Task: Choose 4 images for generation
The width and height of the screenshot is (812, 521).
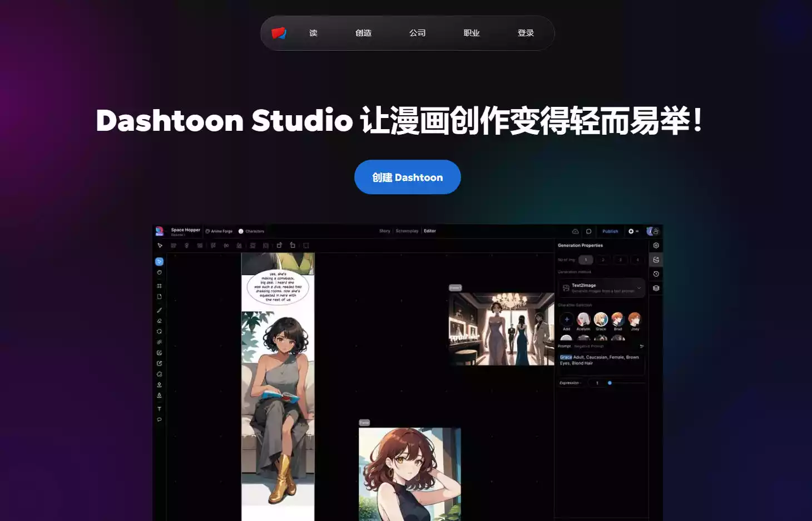Action: (637, 259)
